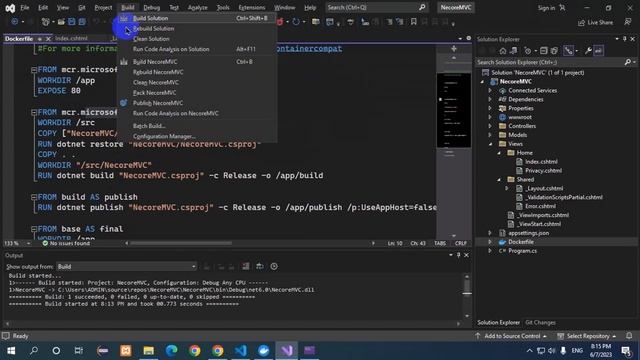Switch views icon in Solution Explorer toolbar

click(x=513, y=51)
